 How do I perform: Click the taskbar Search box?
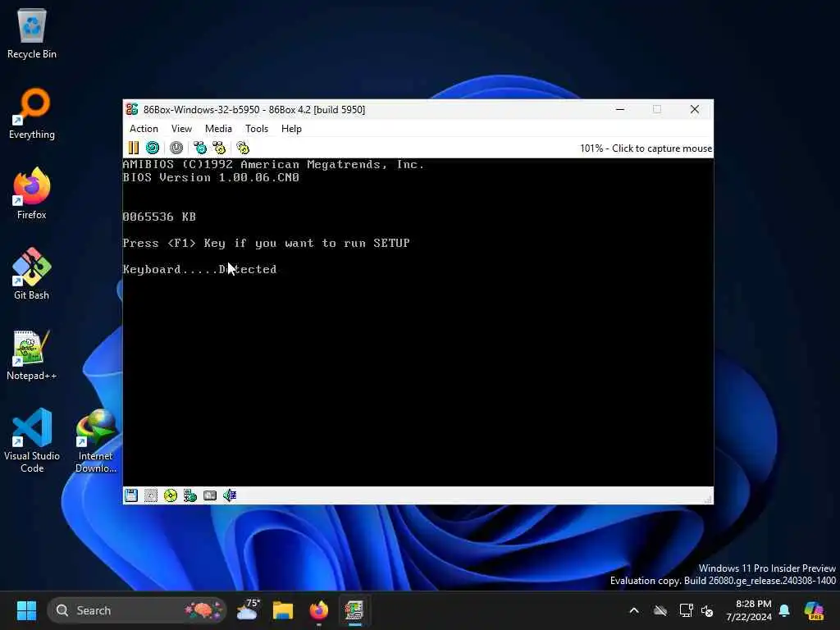pyautogui.click(x=137, y=610)
